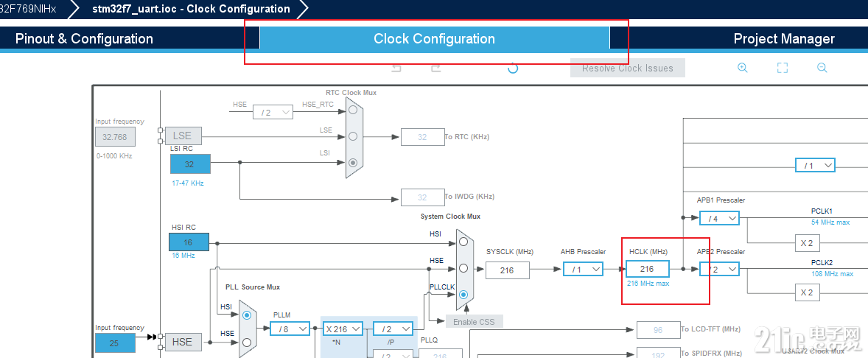Click the HCLK 216 MHz field
The height and width of the screenshot is (358, 868).
pos(647,270)
